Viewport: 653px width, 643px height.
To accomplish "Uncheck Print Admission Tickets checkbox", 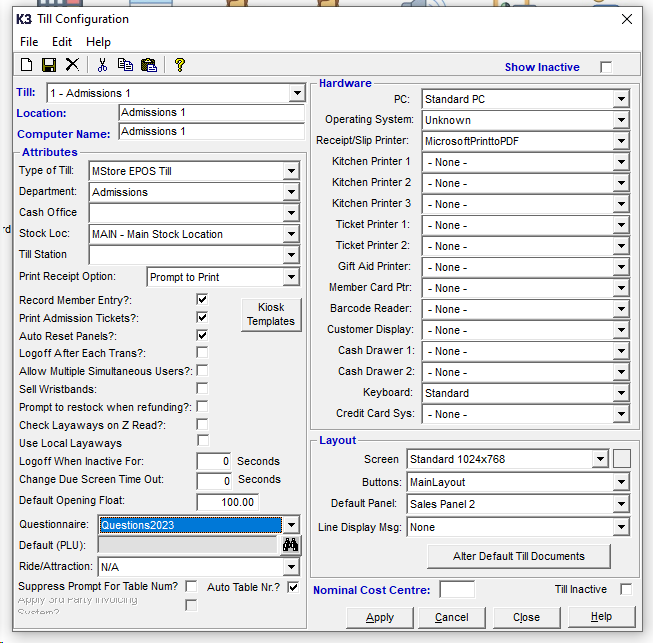I will coord(202,317).
